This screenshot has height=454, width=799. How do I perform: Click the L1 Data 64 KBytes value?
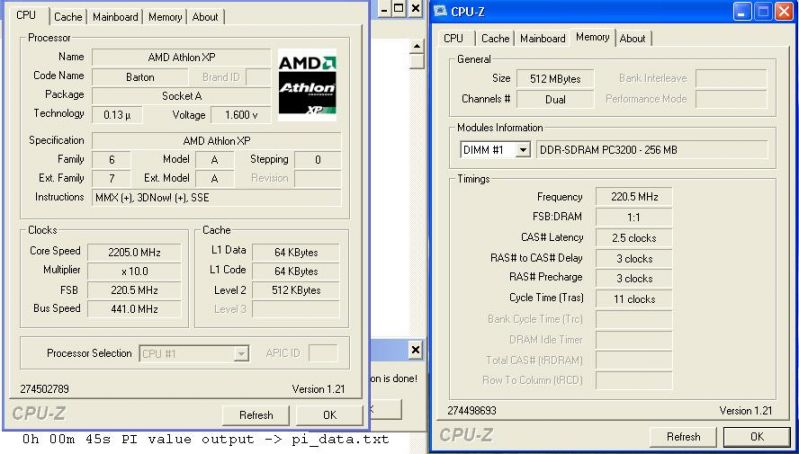(x=296, y=252)
